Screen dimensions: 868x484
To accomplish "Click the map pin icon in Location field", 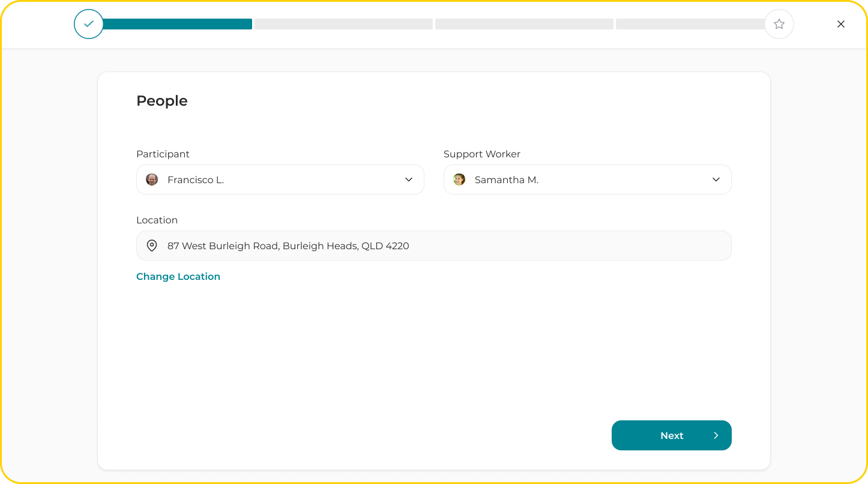I will pos(152,246).
